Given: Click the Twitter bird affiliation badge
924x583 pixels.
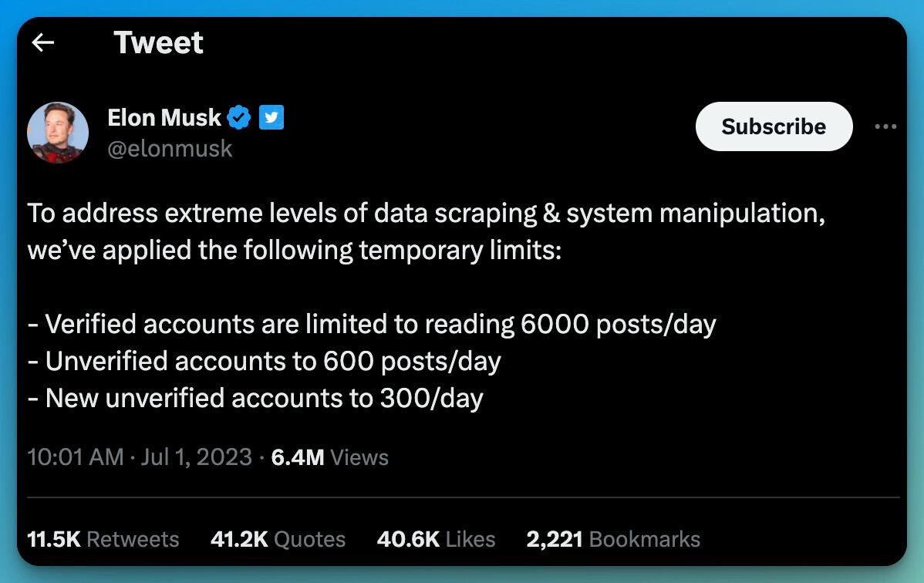Looking at the screenshot, I should point(271,117).
